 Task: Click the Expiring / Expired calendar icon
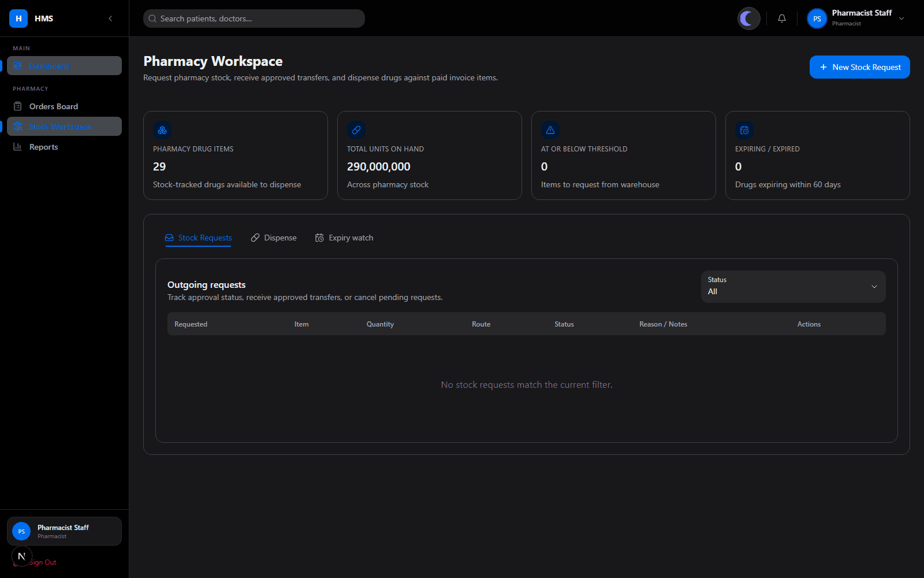click(x=744, y=130)
